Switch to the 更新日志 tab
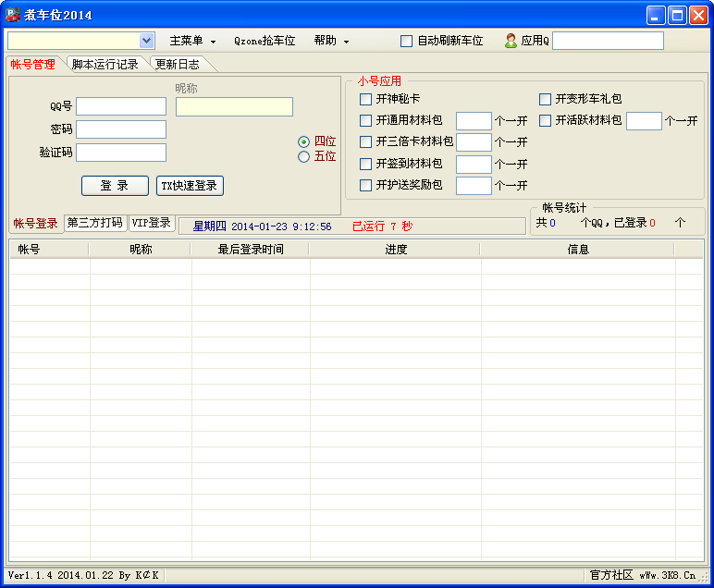714x588 pixels. [x=178, y=64]
